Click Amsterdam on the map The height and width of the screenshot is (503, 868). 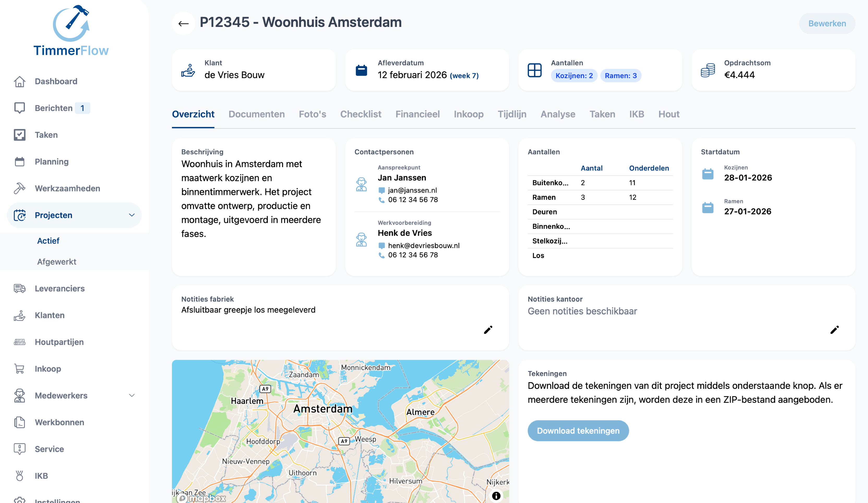click(323, 409)
